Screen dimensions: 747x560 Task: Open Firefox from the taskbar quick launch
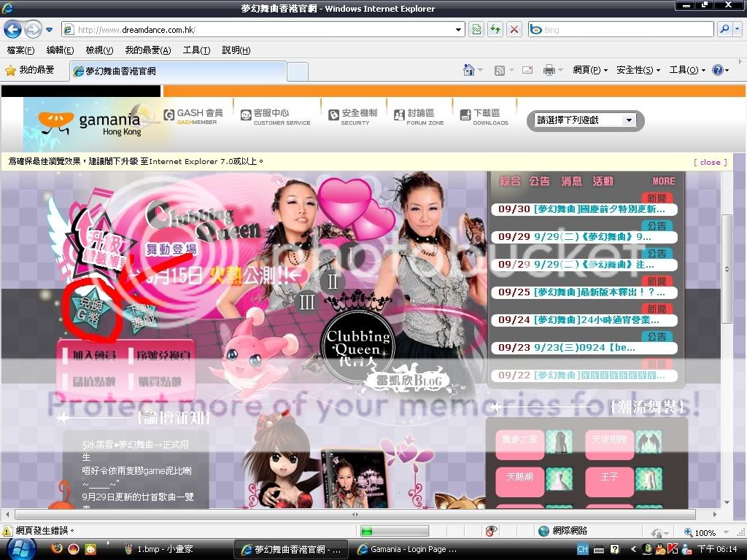[x=57, y=549]
